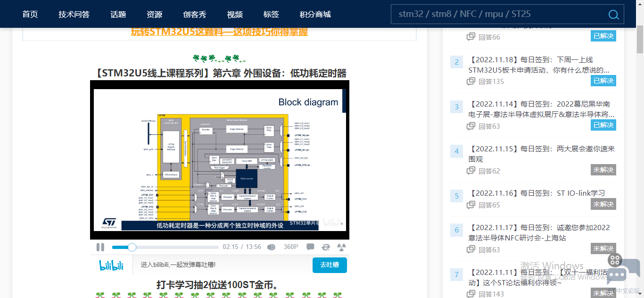This screenshot has width=644, height=298.
Task: Click the Block diagram video frame
Action: [220, 160]
